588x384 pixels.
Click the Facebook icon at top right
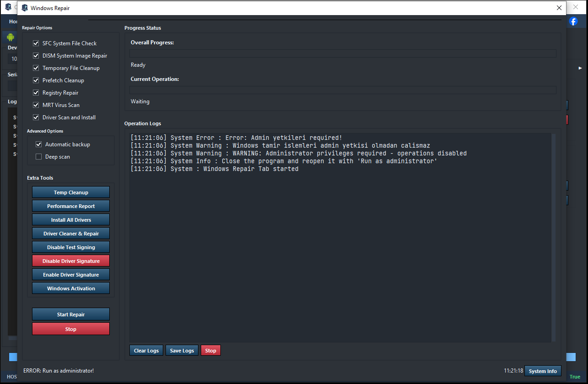[573, 21]
